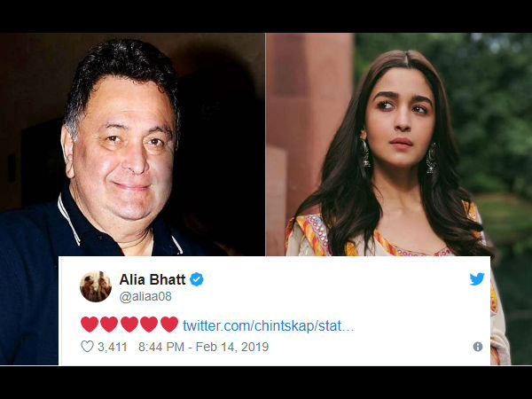Click the second red heart emoji
Screen dimensions: 532x399
click(109, 325)
